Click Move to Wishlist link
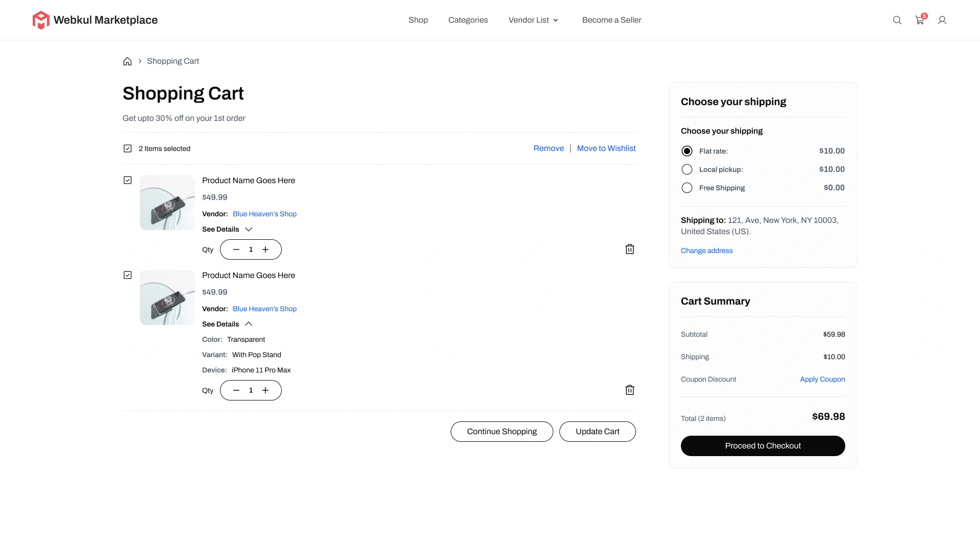Viewport: 980px width, 551px height. [x=606, y=148]
